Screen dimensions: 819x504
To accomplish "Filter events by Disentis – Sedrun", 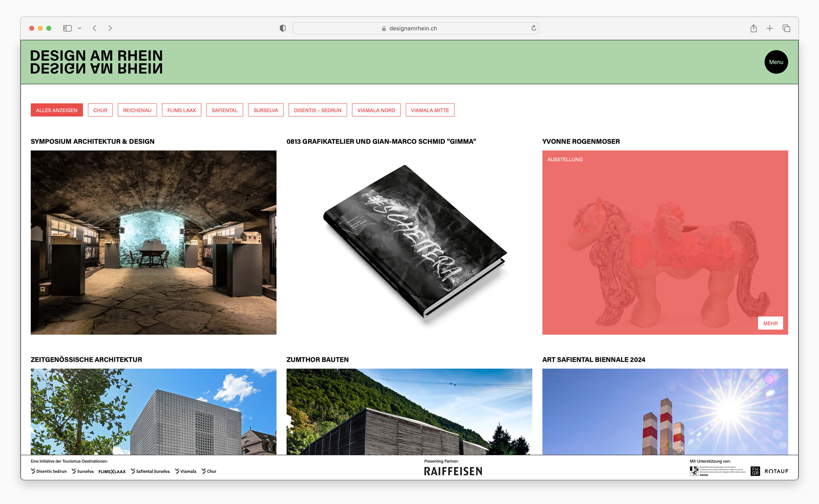I will click(x=318, y=110).
